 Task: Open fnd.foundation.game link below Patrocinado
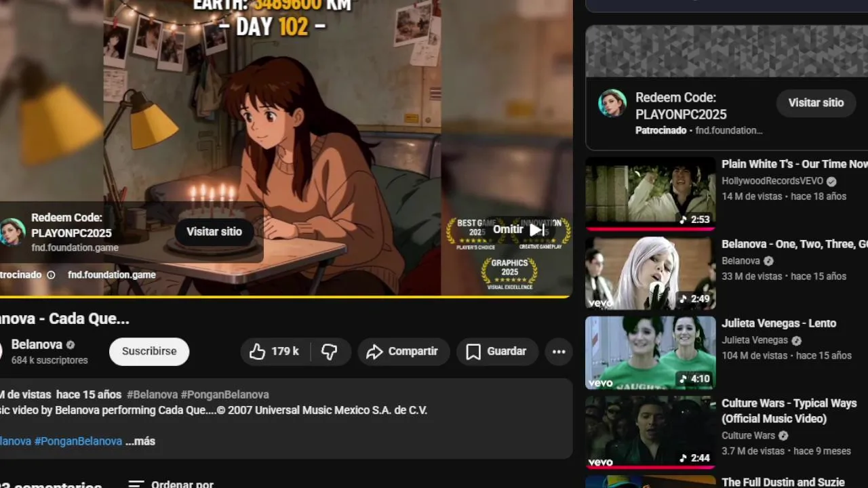point(112,274)
